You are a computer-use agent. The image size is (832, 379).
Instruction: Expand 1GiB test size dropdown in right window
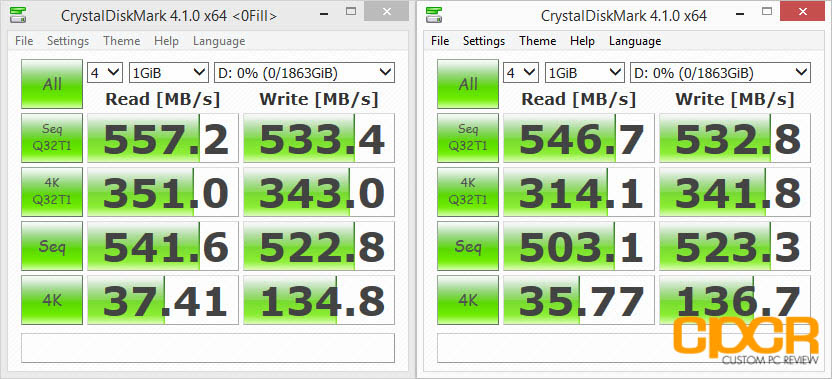[585, 73]
